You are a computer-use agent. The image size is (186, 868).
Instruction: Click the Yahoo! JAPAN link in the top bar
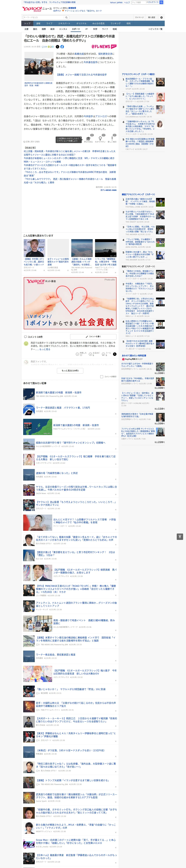pyautogui.click(x=116, y=2)
